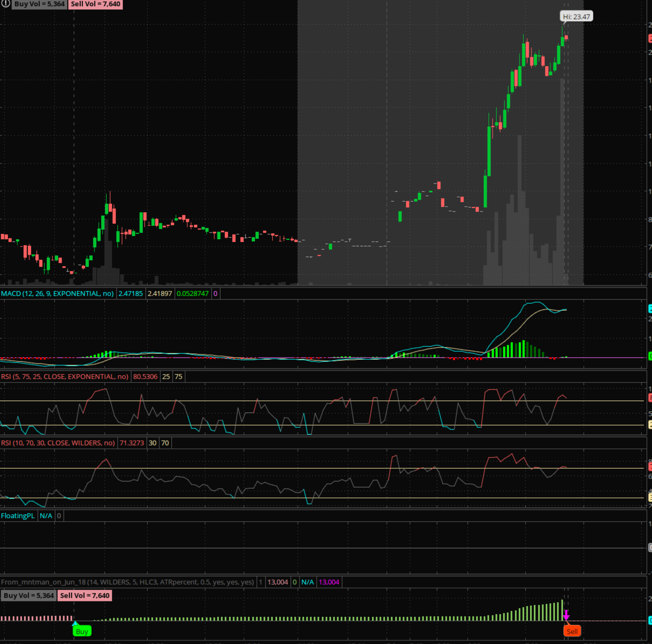Click the orange Sell signal bubble
This screenshot has width=652, height=644.
tap(572, 631)
